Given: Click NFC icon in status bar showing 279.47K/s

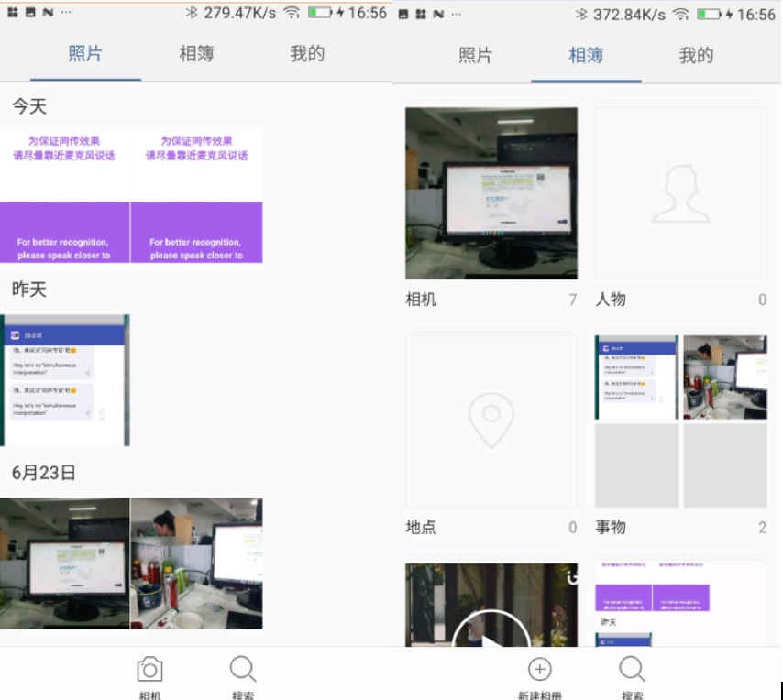Looking at the screenshot, I should pos(48,13).
